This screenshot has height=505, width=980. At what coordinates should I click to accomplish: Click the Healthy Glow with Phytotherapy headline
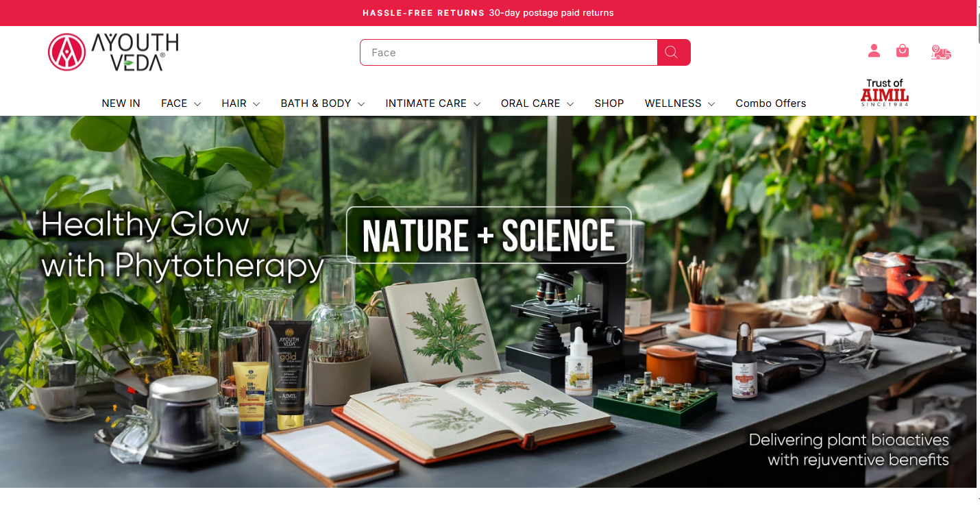point(182,245)
